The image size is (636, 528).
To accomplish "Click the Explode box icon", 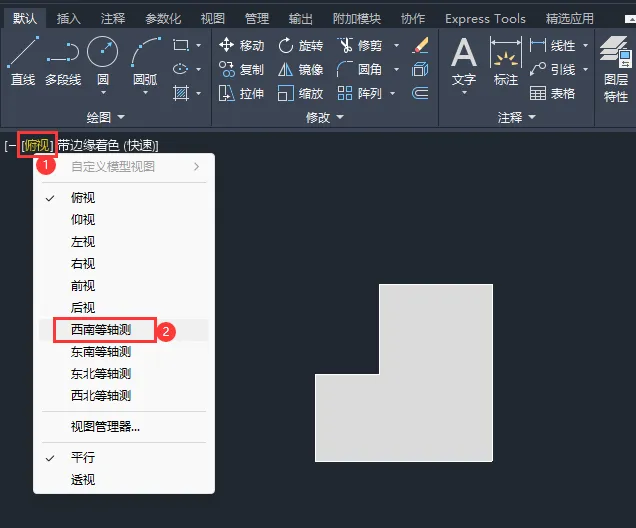I will point(420,69).
